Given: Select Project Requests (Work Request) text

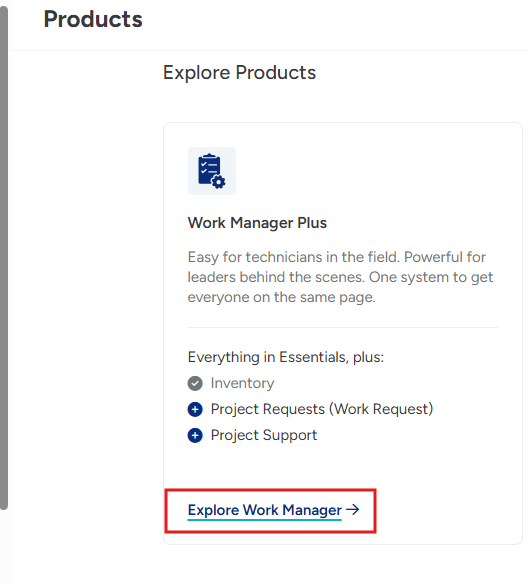Looking at the screenshot, I should tap(322, 409).
